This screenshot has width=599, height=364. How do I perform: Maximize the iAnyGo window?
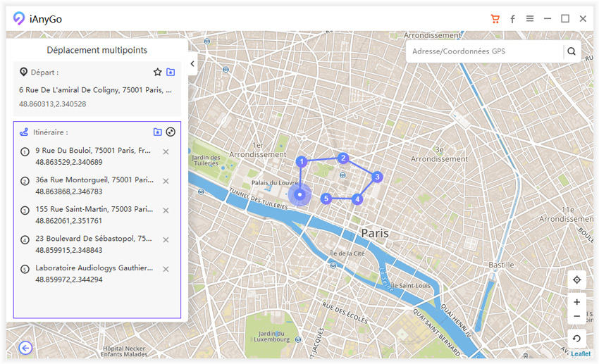coord(565,18)
